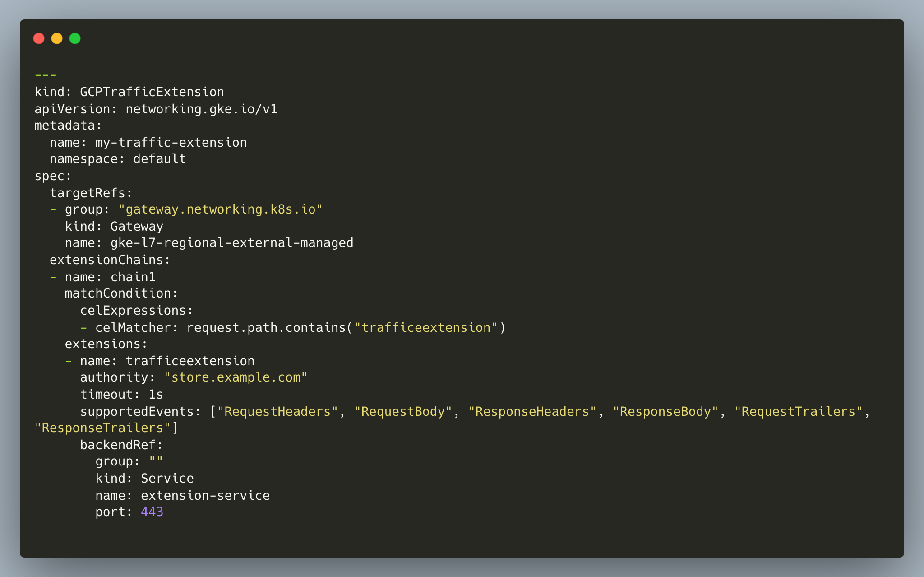Click the "ResponseHeaders" string
Image resolution: width=924 pixels, height=577 pixels.
coord(532,411)
